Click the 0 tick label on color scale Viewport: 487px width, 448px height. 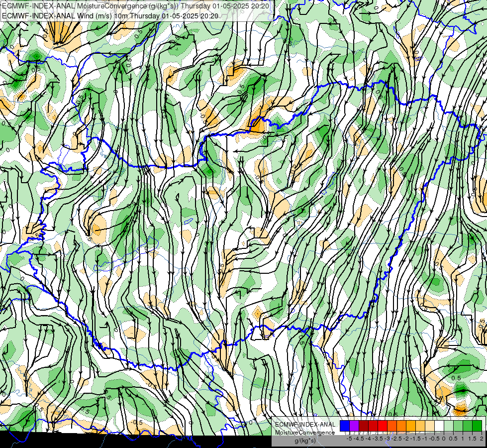coord(444,439)
